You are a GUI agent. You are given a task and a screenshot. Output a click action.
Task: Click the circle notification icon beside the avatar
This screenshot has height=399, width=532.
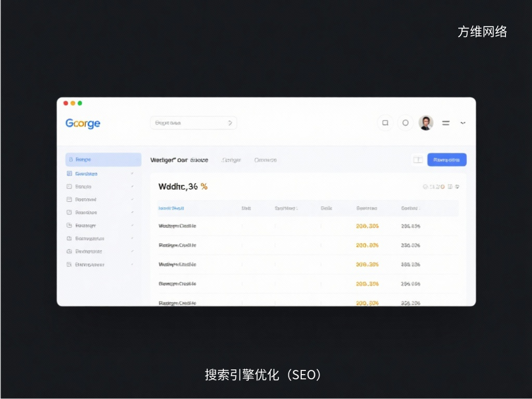(x=405, y=123)
